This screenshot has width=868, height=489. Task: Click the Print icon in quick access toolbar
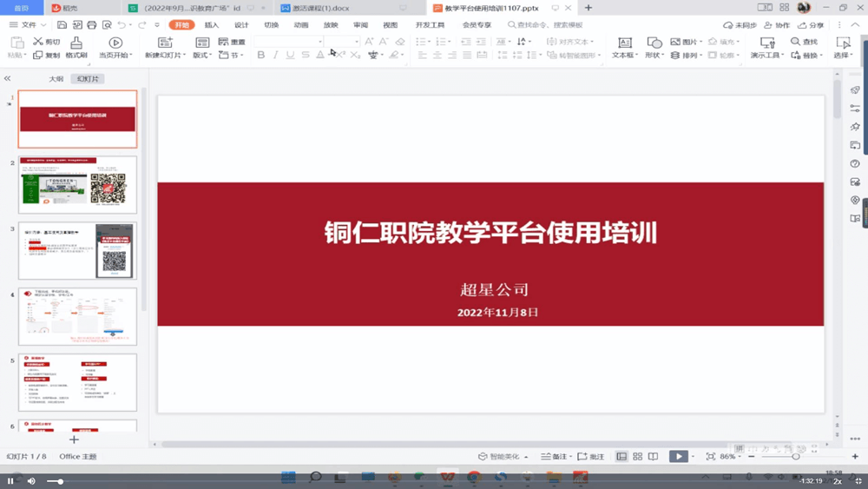[92, 25]
